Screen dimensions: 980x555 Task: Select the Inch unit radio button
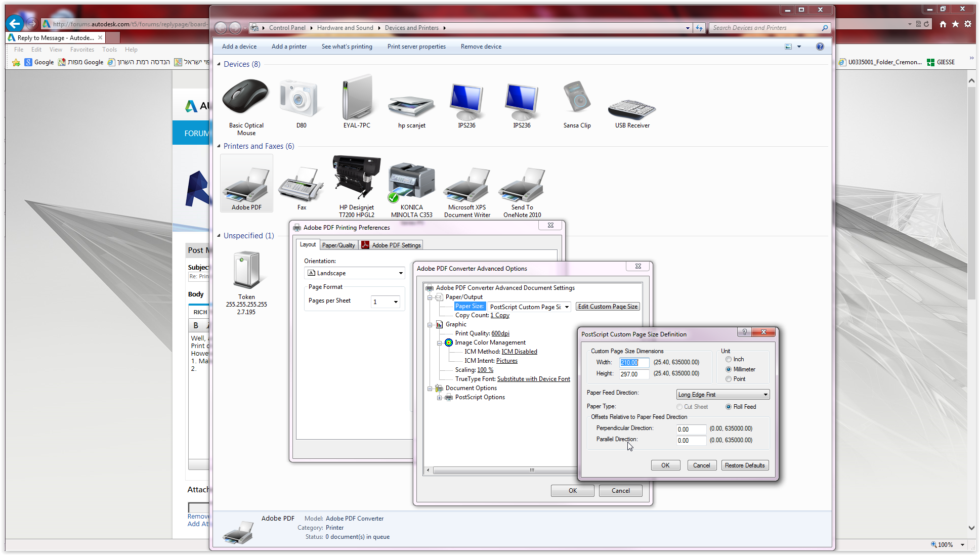[729, 359]
